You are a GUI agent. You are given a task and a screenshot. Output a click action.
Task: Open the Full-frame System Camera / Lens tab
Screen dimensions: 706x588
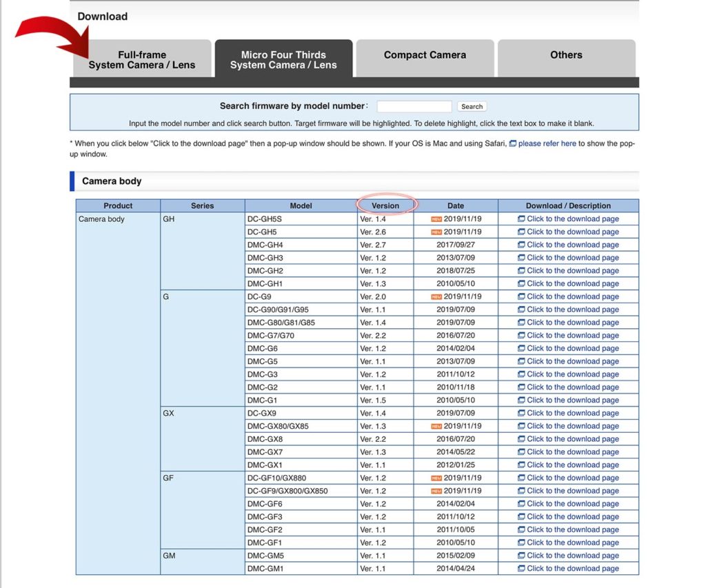point(142,59)
